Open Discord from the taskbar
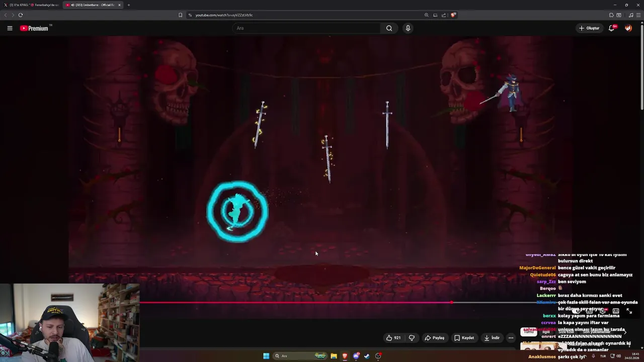 [x=356, y=356]
